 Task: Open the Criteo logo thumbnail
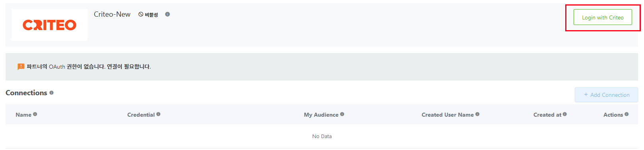point(49,25)
